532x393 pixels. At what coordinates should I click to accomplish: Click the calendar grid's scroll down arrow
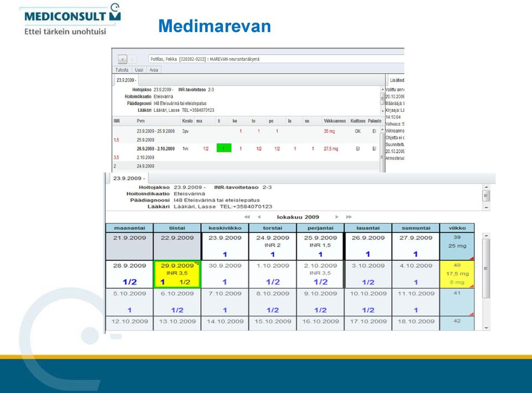486,328
